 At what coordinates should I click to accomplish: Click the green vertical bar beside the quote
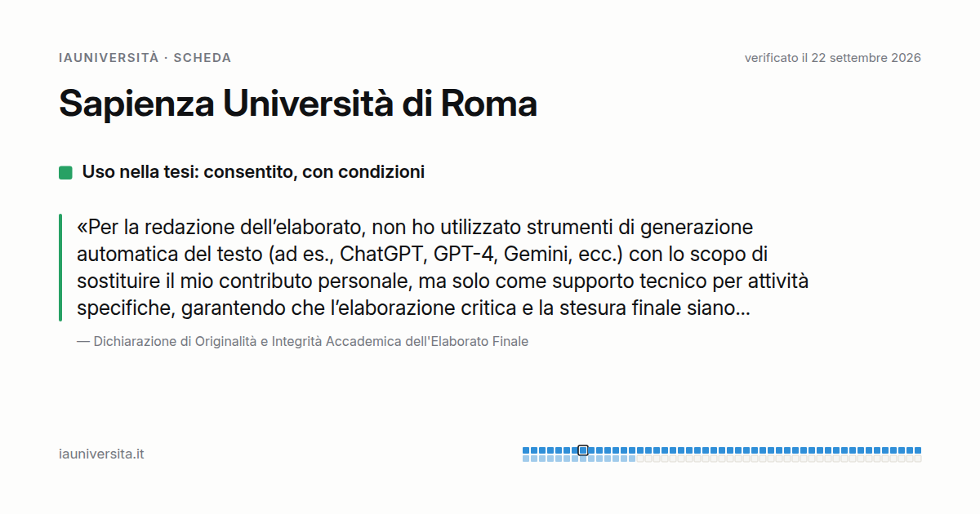pyautogui.click(x=60, y=268)
